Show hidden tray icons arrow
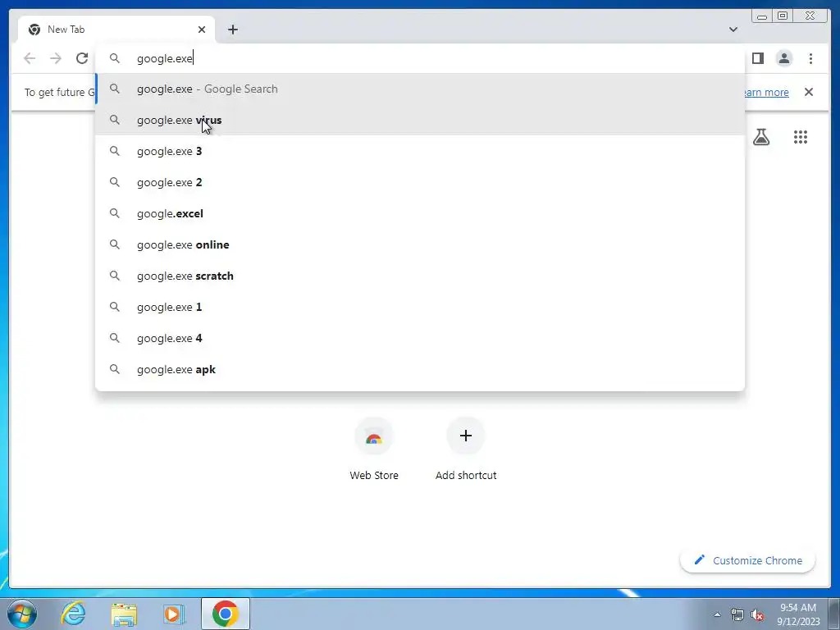840x630 pixels. [x=717, y=614]
